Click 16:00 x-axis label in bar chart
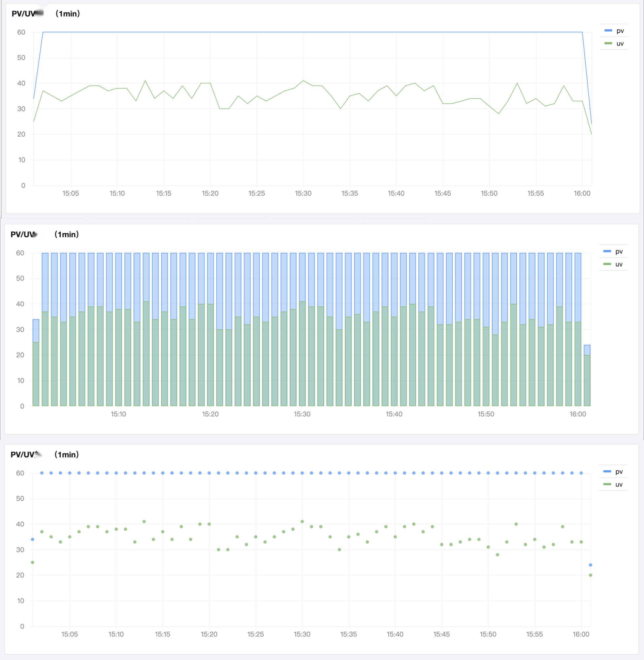Viewport: 644px width, 660px height. tap(577, 414)
